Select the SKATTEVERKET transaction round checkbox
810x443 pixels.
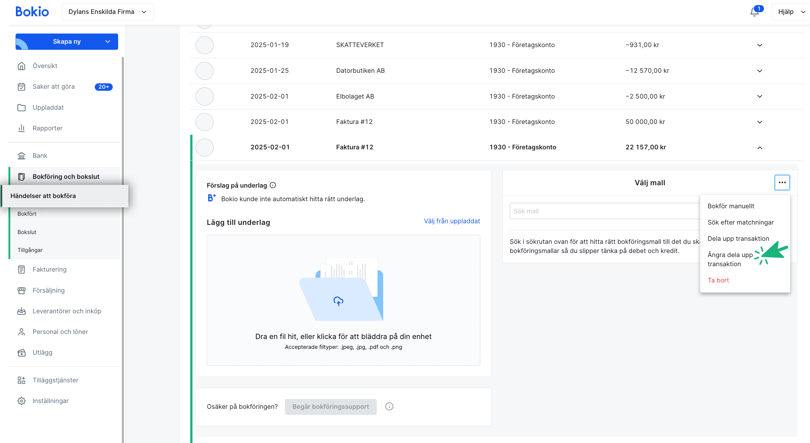pos(205,45)
